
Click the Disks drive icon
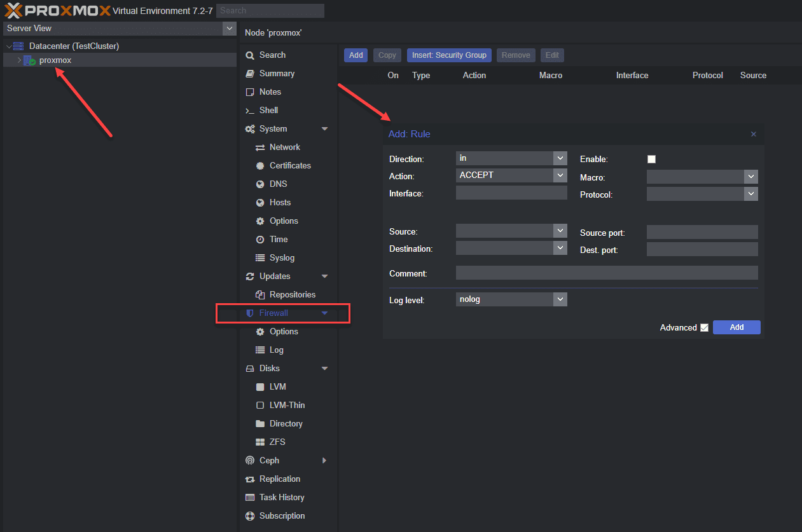(x=250, y=369)
